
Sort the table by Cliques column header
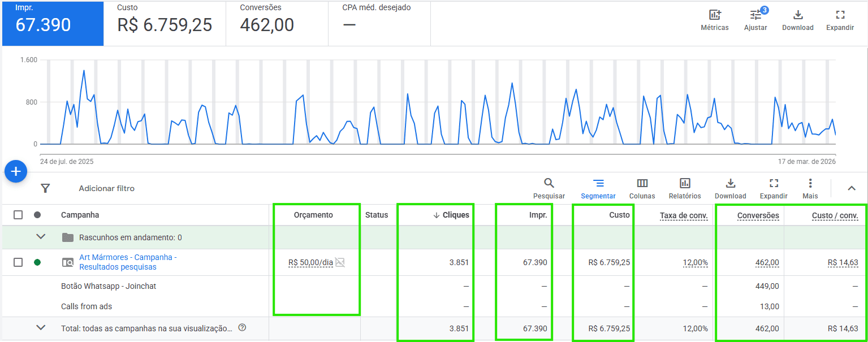[455, 215]
